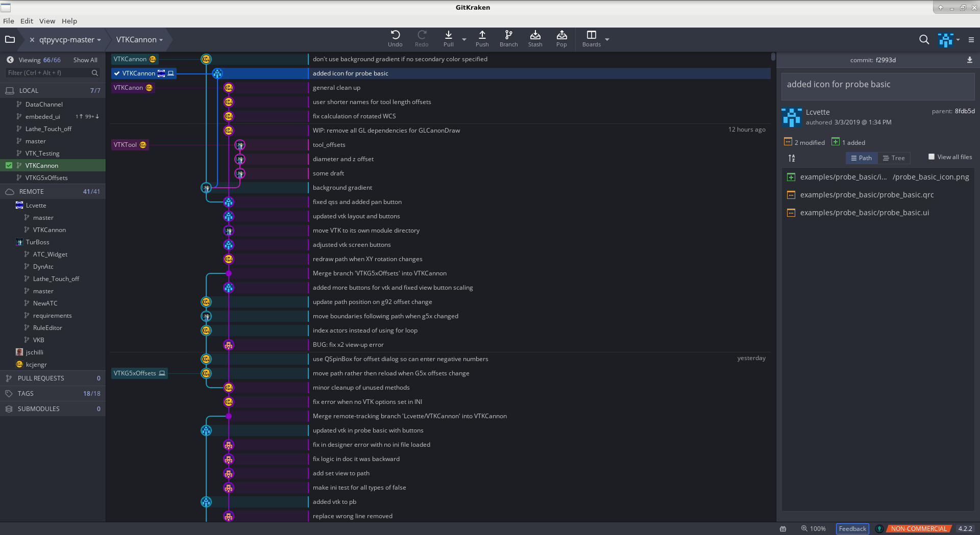Click the Pull icon in the toolbar

pos(448,39)
